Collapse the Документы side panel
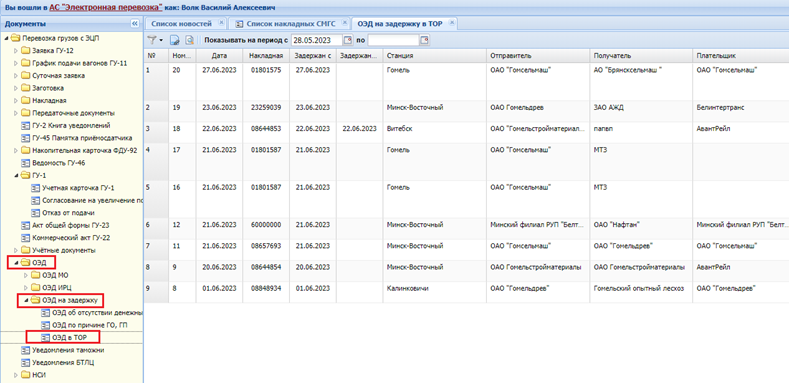The width and height of the screenshot is (789, 383). pyautogui.click(x=134, y=24)
